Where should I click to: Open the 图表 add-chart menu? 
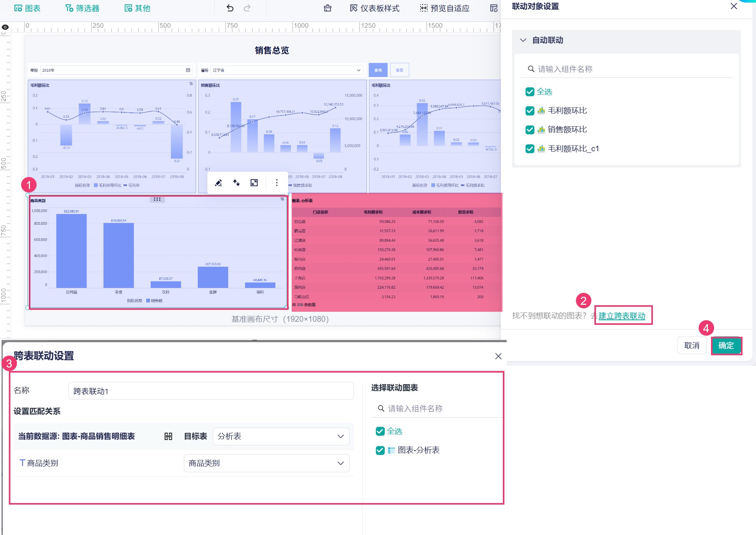[x=27, y=8]
